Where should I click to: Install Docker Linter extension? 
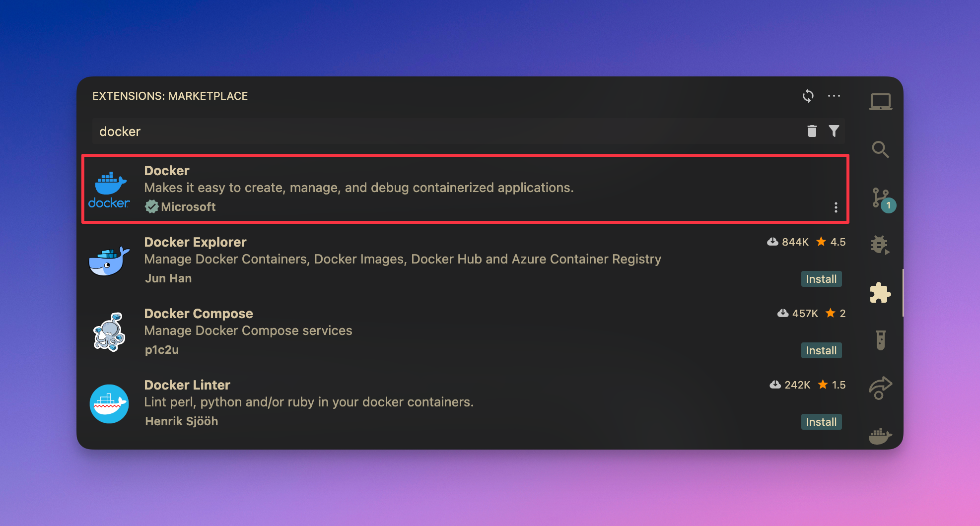point(821,422)
